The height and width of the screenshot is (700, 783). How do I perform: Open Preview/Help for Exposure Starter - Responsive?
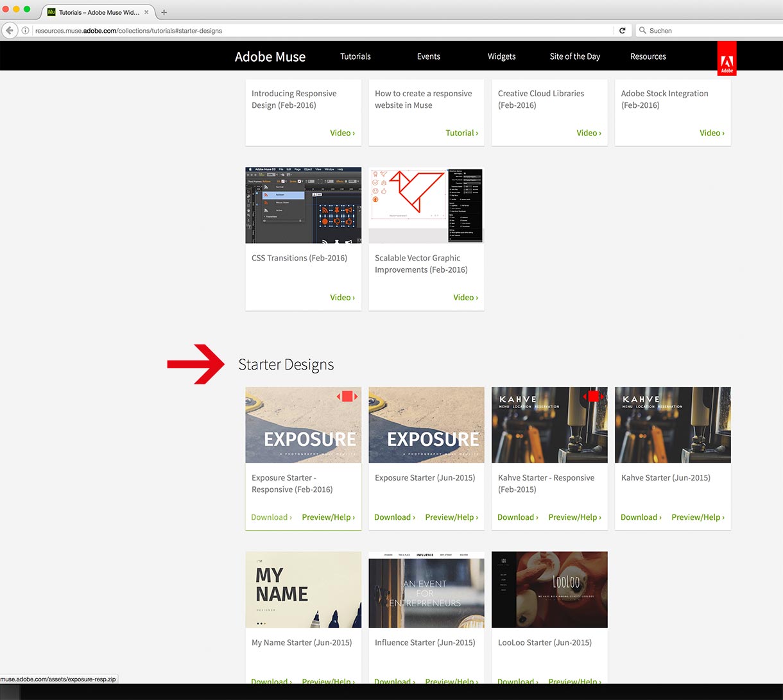point(329,517)
